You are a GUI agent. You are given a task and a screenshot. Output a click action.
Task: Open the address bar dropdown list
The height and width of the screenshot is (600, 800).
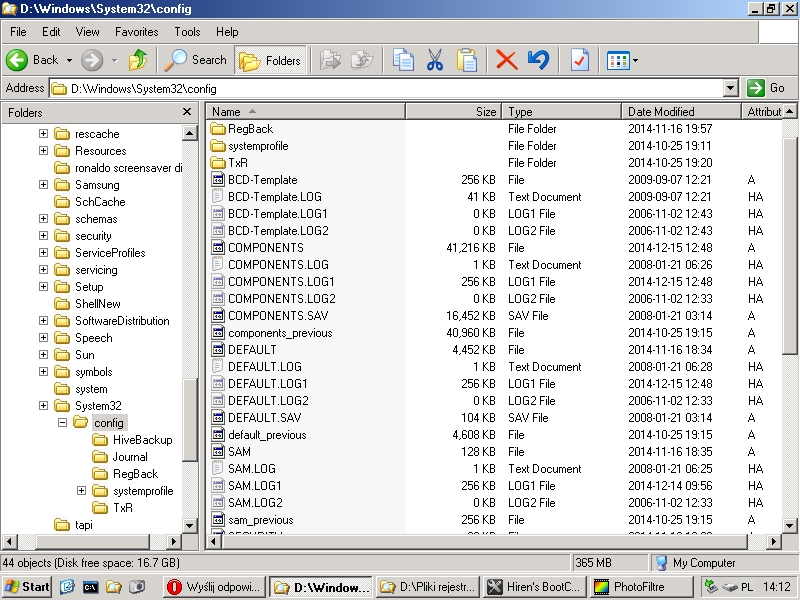(730, 88)
